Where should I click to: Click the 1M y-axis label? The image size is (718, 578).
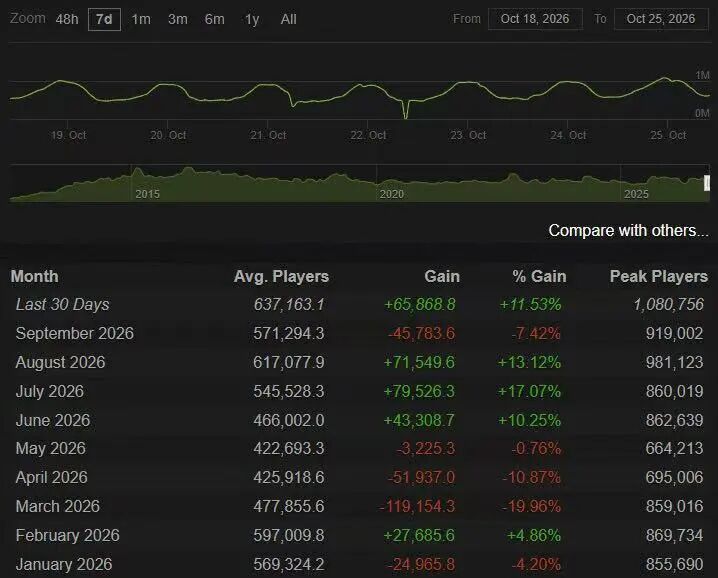tap(702, 75)
